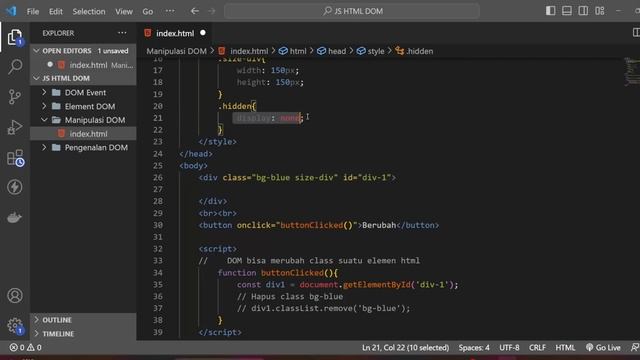Open the Explorer view in activity bar
Screen dimensions: 640x360
pyautogui.click(x=15, y=38)
